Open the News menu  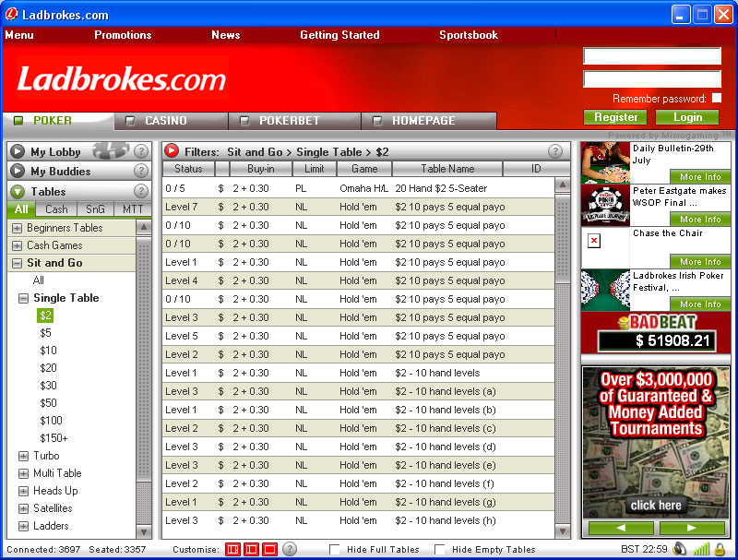coord(226,35)
